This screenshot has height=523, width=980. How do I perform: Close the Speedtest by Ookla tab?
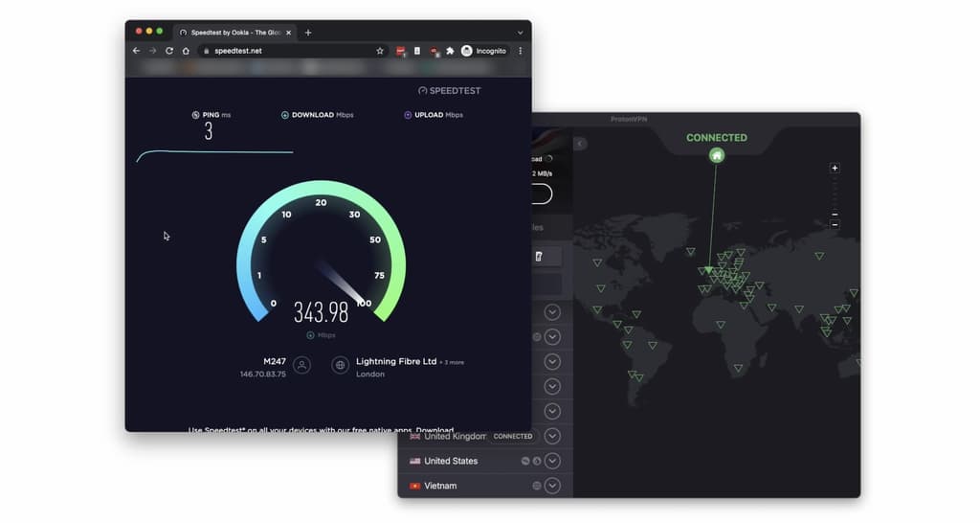(289, 33)
